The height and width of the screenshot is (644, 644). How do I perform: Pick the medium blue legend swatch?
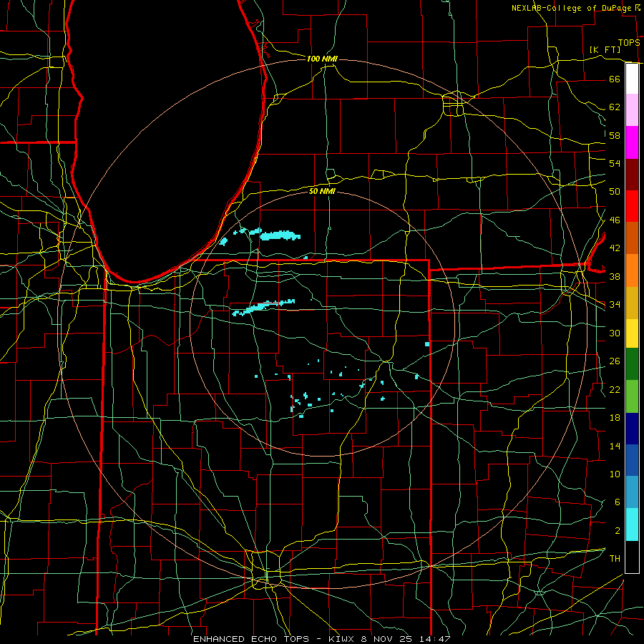632,460
